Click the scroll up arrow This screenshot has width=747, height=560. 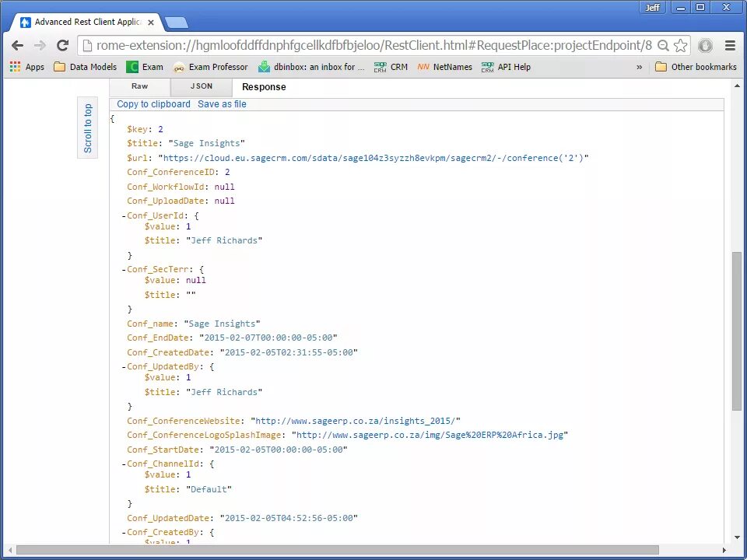737,86
